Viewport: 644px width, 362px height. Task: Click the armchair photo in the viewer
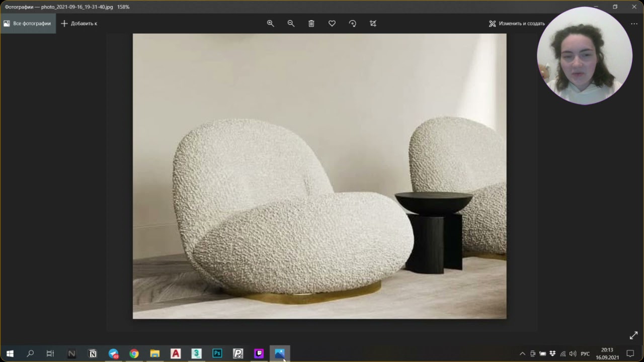coord(319,176)
